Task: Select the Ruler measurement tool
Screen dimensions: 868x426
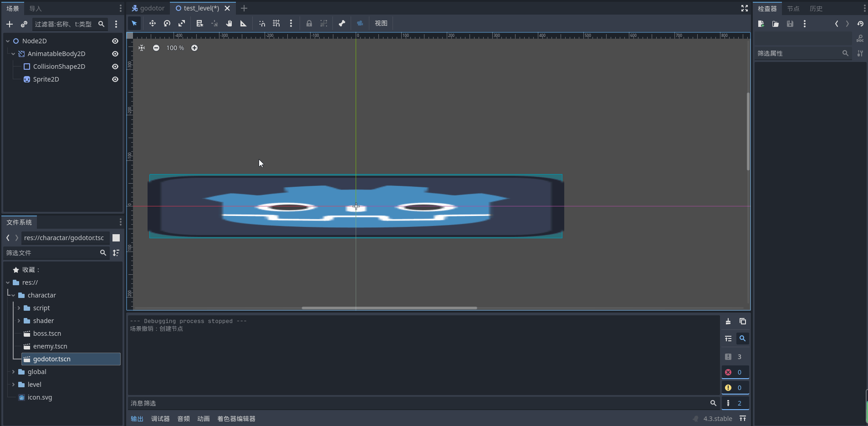Action: (x=244, y=23)
